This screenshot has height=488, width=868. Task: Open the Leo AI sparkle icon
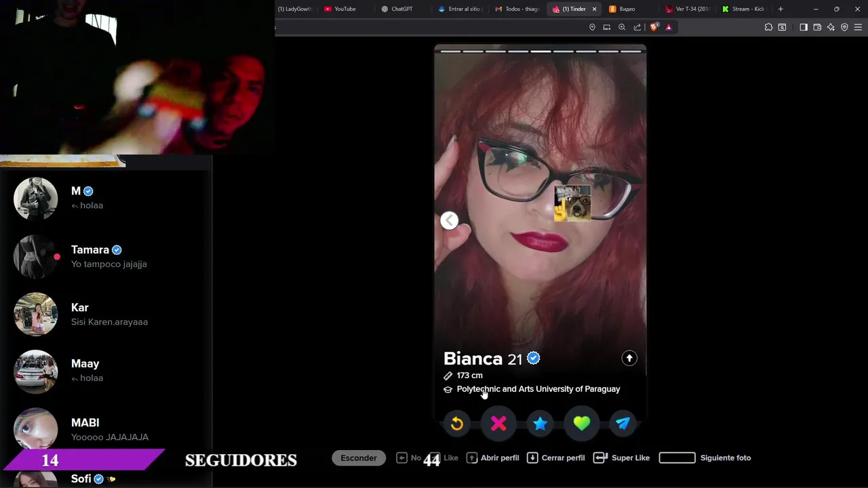click(x=831, y=27)
